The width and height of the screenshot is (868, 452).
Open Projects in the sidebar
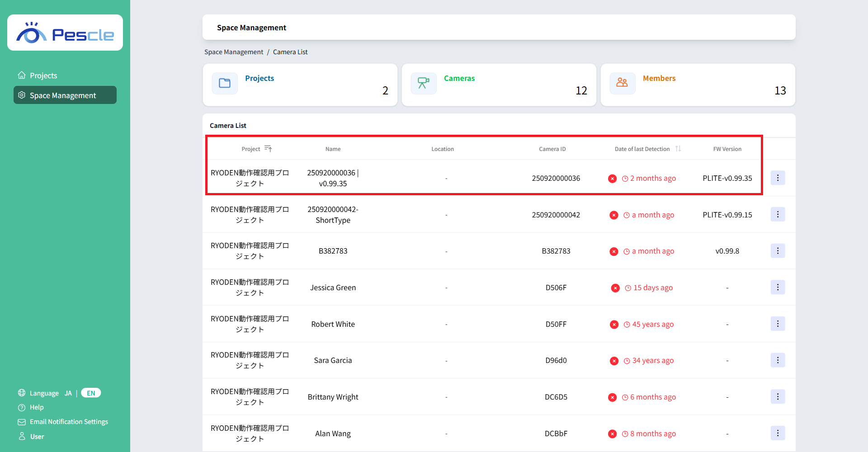click(43, 75)
